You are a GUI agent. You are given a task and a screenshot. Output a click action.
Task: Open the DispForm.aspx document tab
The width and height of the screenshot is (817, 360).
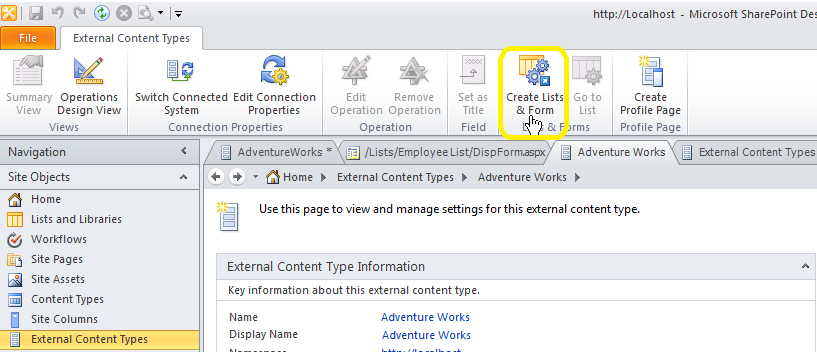coord(446,152)
